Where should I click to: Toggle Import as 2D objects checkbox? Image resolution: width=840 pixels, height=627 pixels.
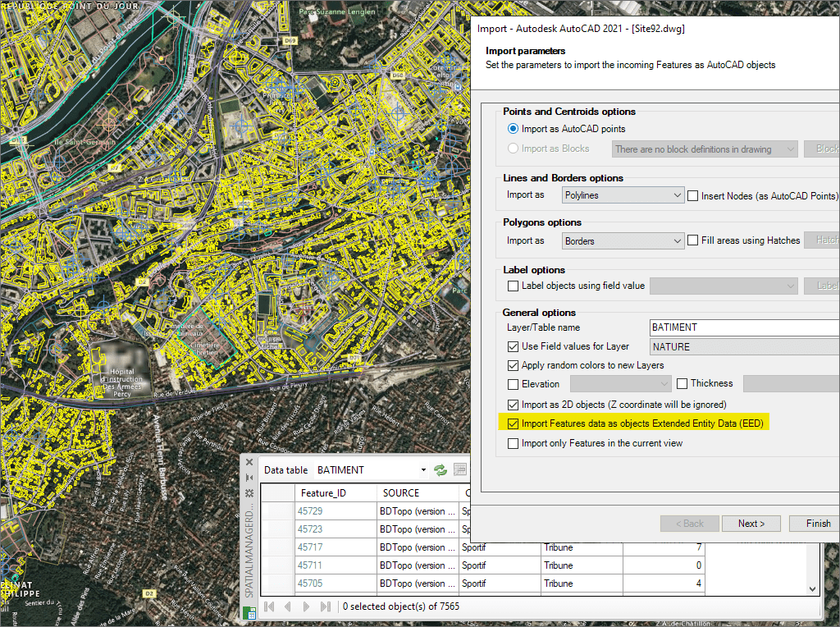pos(513,405)
